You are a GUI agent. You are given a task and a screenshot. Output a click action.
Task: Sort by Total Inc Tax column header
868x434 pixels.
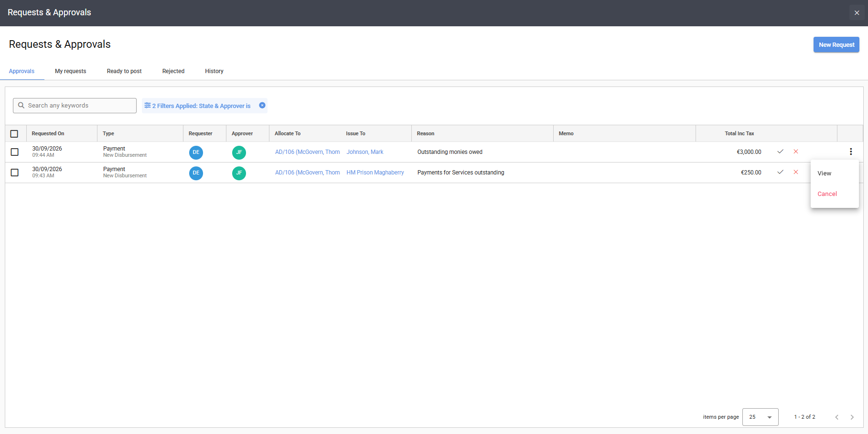point(739,133)
